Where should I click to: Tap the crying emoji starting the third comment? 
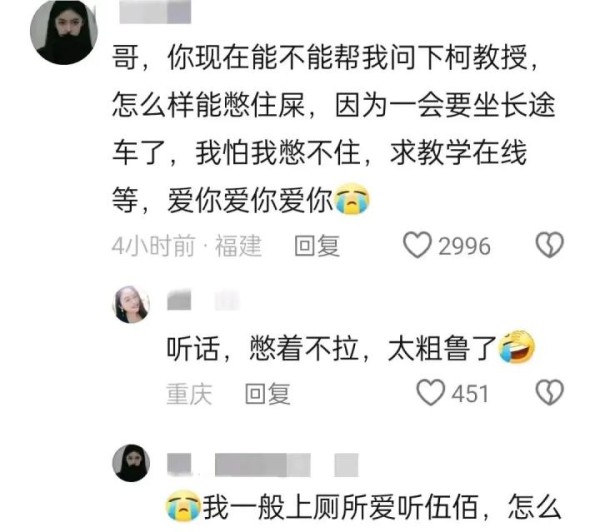(183, 506)
